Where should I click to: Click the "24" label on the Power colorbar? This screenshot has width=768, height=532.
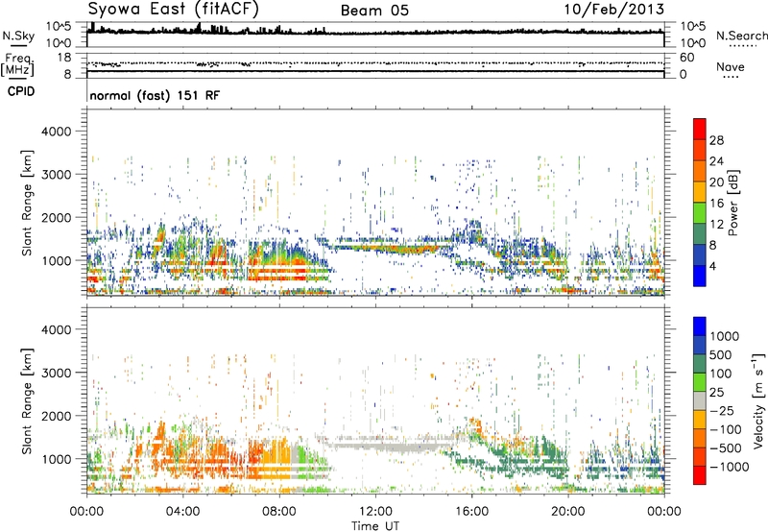(x=716, y=161)
